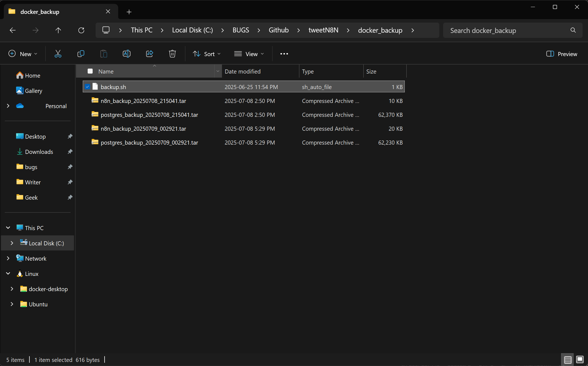Click pin icon next to bugs
Image resolution: width=588 pixels, height=366 pixels.
click(x=70, y=167)
